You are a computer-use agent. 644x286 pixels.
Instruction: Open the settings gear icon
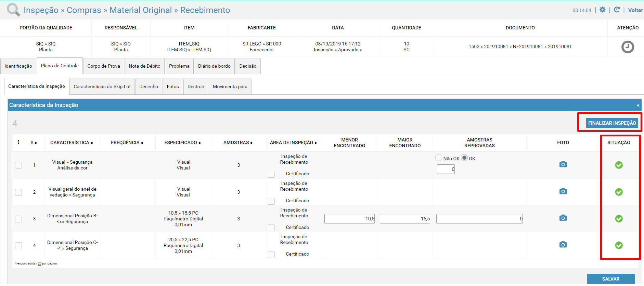coord(602,10)
